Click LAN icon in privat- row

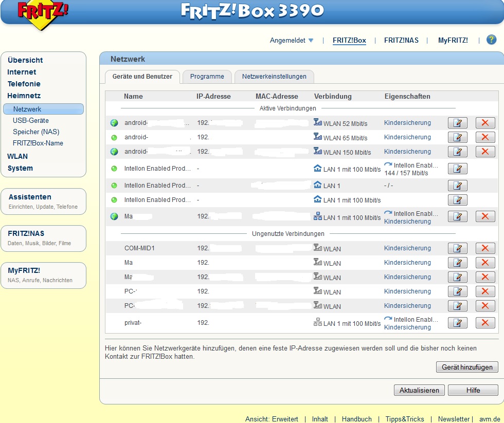318,322
